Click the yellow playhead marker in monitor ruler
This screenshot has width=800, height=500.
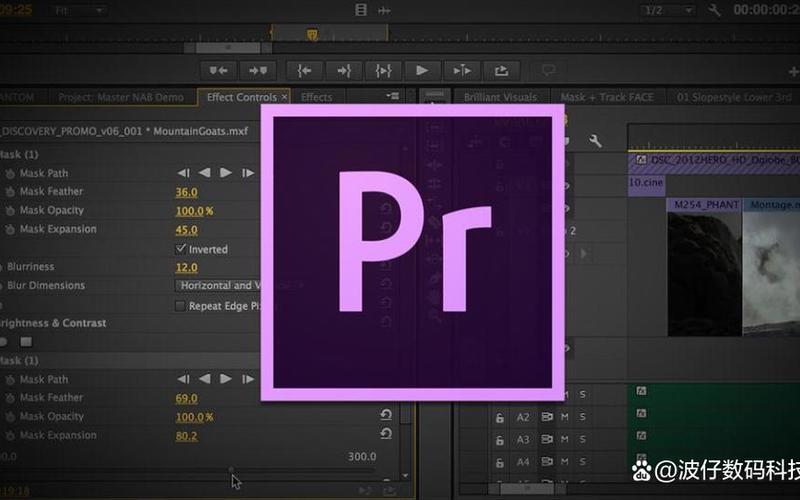[312, 34]
